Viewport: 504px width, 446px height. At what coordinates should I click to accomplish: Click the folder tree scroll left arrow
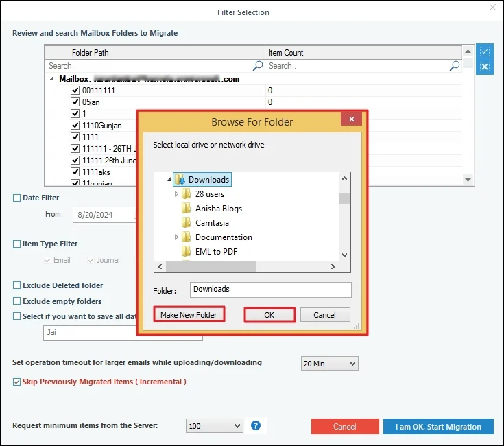160,267
